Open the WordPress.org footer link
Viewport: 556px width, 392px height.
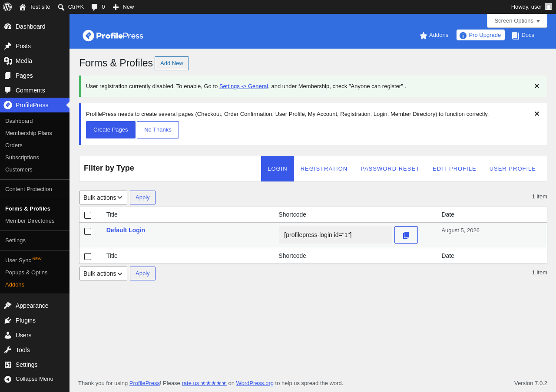(x=255, y=383)
